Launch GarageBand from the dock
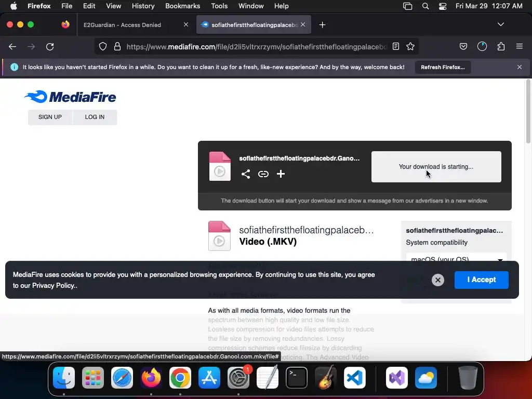Viewport: 532px width, 399px height. tap(326, 378)
